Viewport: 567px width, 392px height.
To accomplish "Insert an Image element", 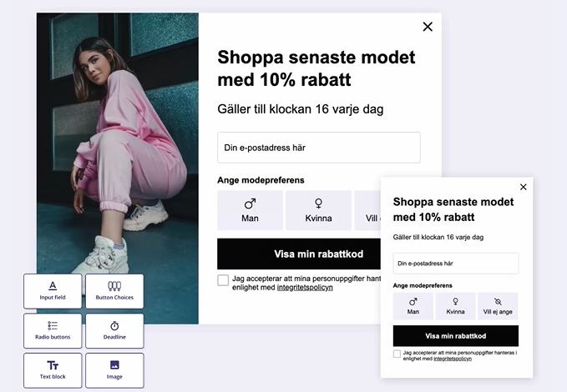I will (114, 370).
